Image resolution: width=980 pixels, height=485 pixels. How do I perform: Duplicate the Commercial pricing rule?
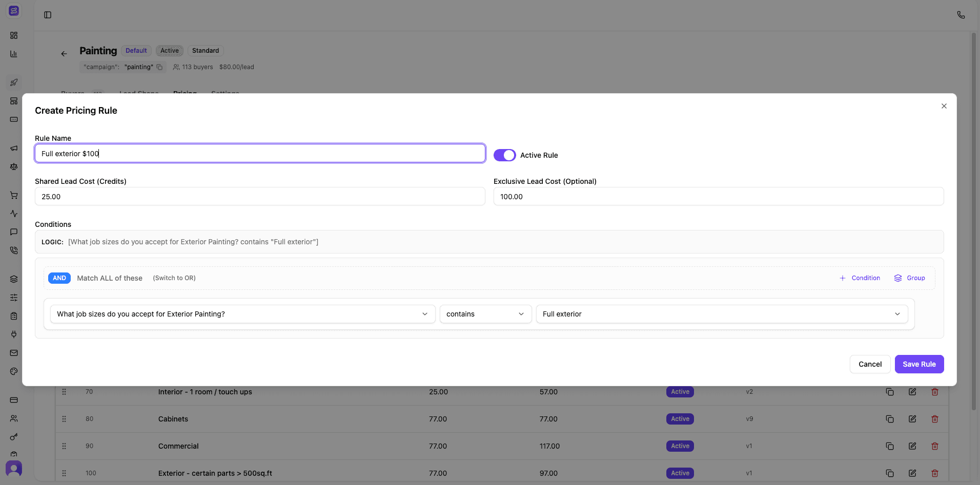[x=890, y=446]
